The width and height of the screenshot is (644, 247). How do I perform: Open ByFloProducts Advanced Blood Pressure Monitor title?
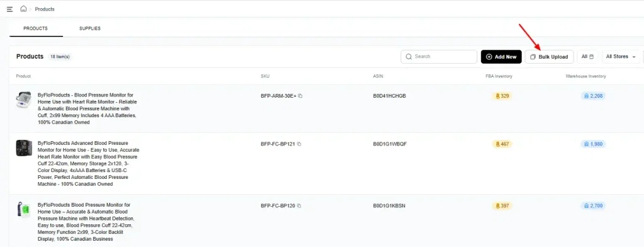[x=88, y=164]
